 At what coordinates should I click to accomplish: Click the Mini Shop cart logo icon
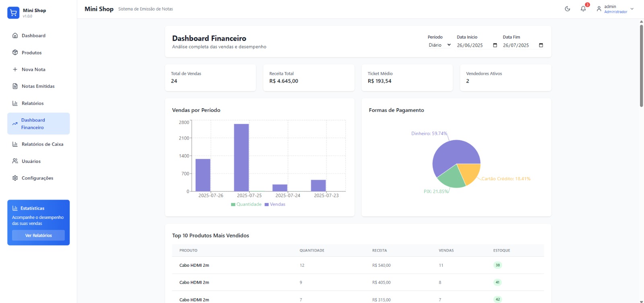13,13
